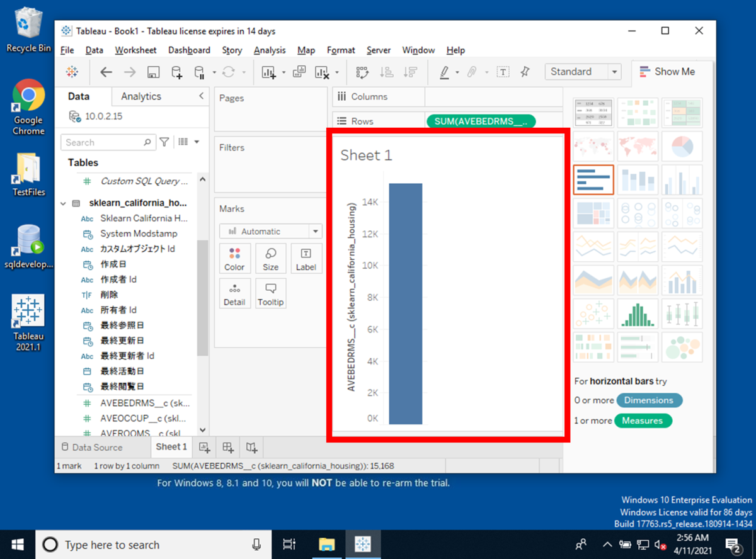Open the dropdown arrow beside Pause auto updates
Viewport: 756px width, 559px height.
[x=214, y=72]
